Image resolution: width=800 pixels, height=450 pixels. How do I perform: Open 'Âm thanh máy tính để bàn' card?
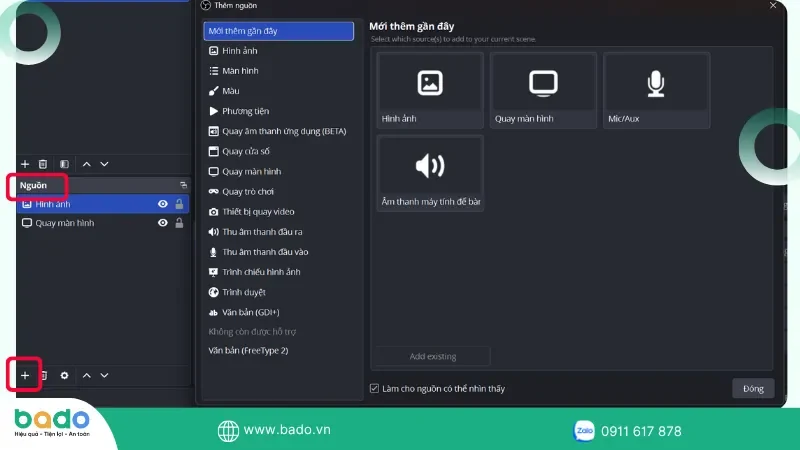430,173
